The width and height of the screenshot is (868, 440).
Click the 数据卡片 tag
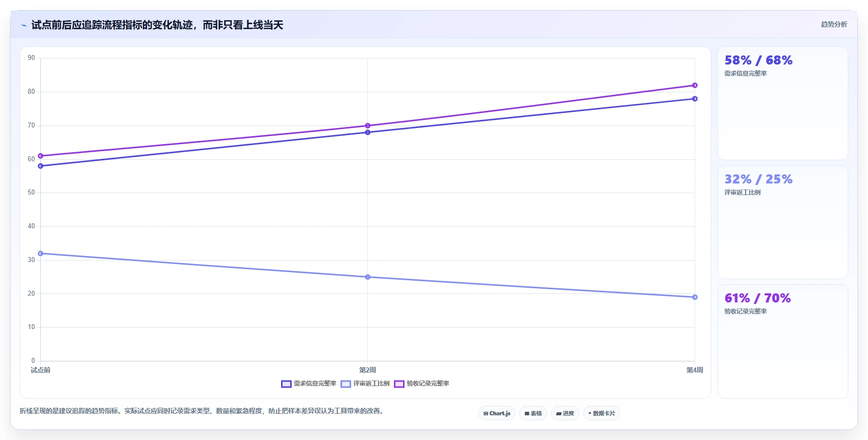[x=602, y=413]
